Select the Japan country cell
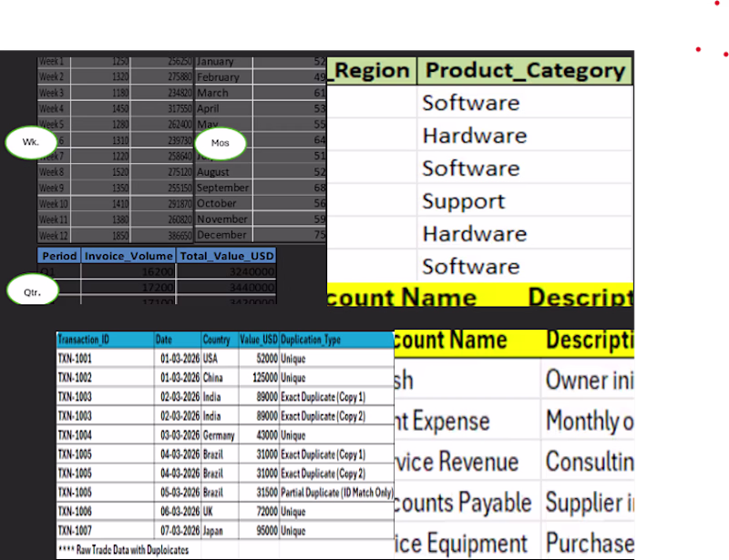The image size is (729, 560). click(x=220, y=530)
